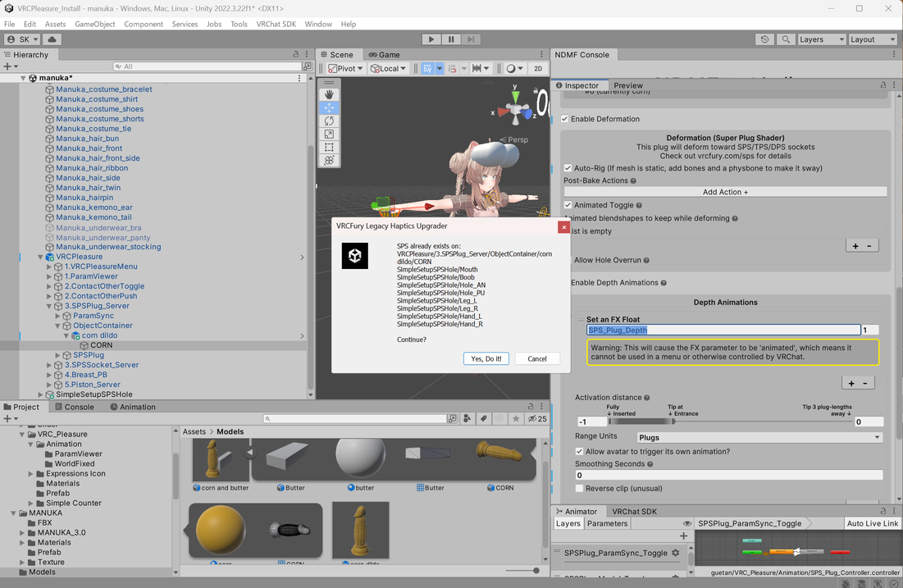Select the Move tool in Scene

(329, 107)
